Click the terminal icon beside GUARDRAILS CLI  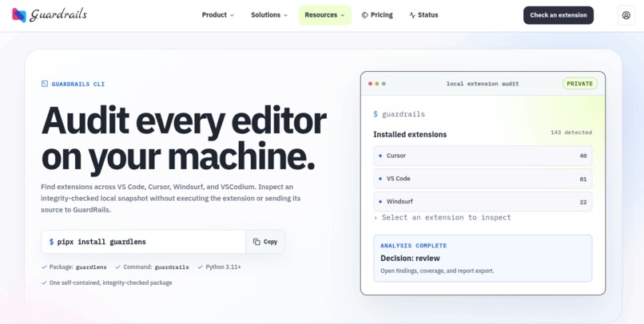tap(45, 84)
